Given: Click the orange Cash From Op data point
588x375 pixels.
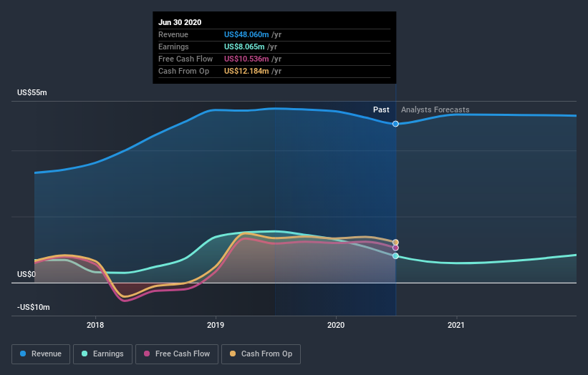Looking at the screenshot, I should [x=395, y=243].
